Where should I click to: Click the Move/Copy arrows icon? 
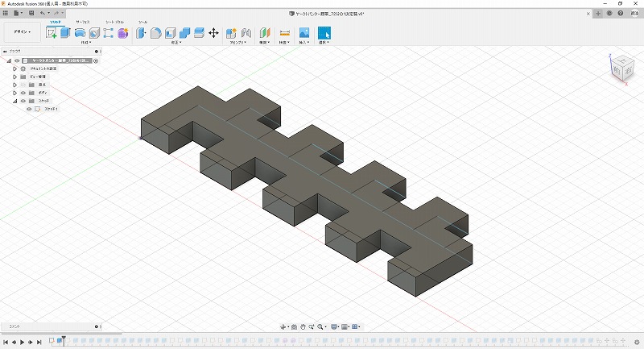click(x=213, y=33)
